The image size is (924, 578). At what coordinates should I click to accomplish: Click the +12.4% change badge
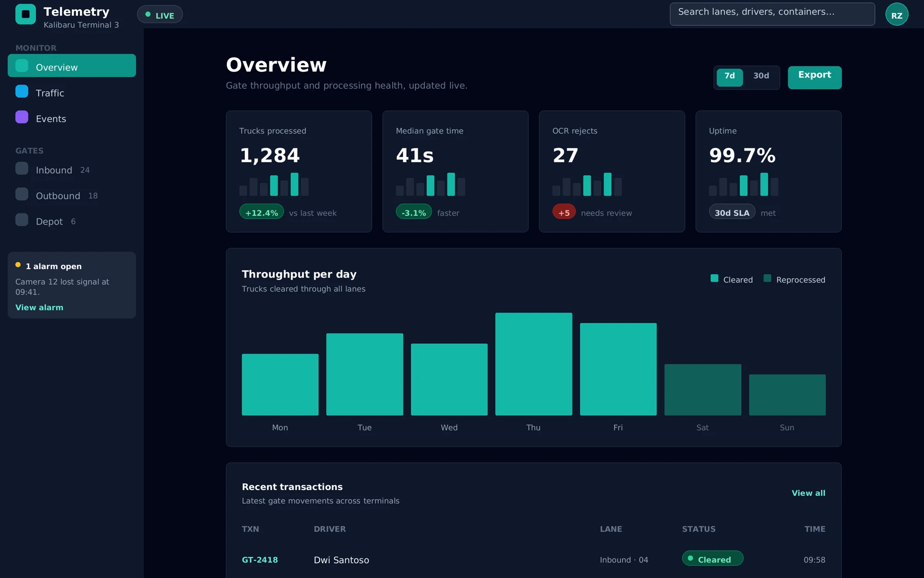pos(261,212)
